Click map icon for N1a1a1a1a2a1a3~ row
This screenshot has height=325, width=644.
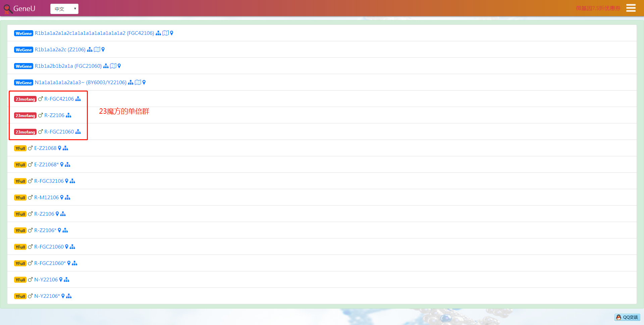pos(138,83)
